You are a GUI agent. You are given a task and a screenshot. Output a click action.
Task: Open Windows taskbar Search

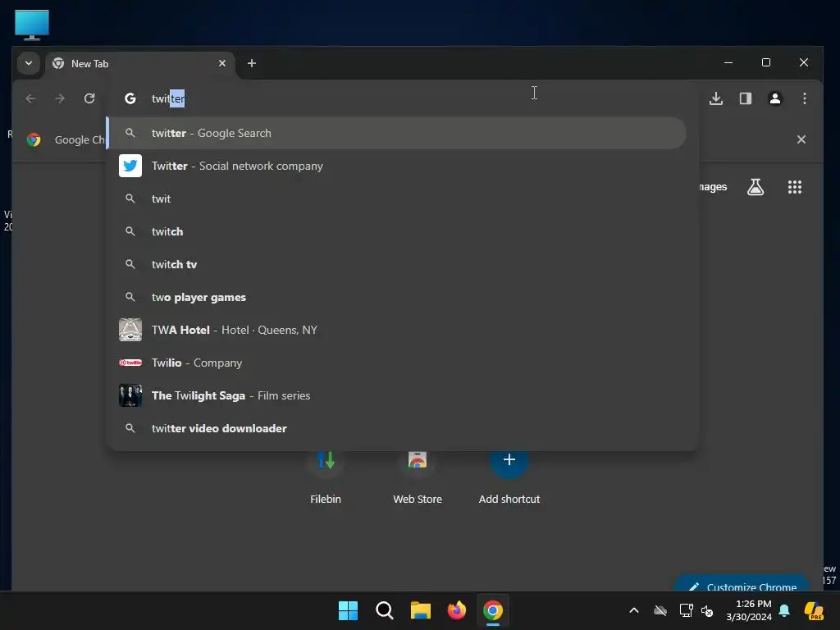[x=384, y=610]
